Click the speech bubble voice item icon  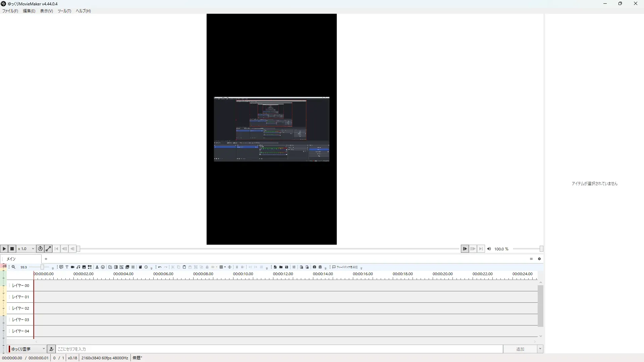click(61, 267)
